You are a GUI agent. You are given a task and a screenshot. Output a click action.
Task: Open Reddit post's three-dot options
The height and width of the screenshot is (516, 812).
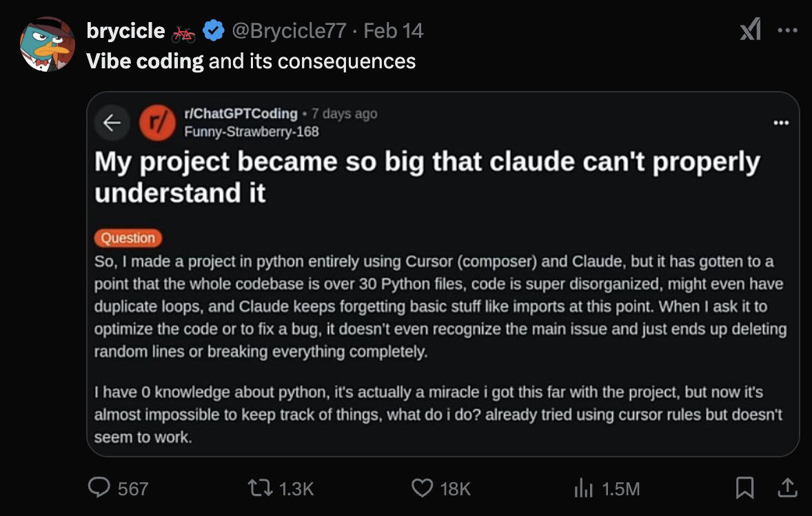780,123
